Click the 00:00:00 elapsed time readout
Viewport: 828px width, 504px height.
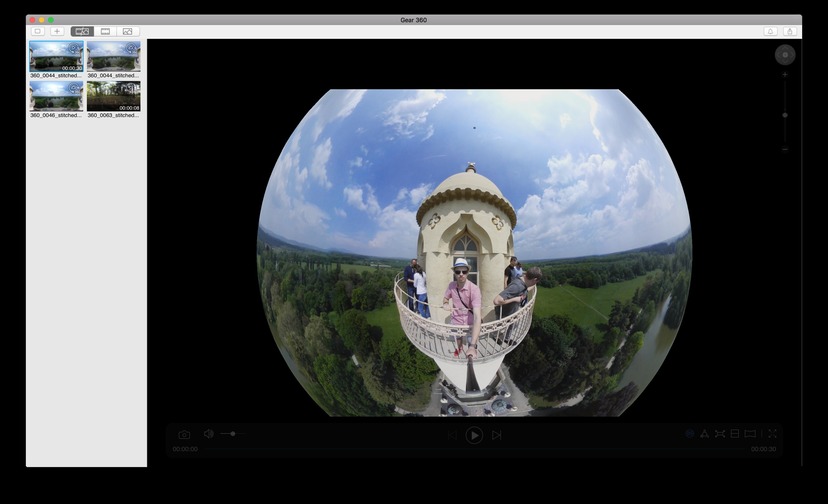(185, 449)
